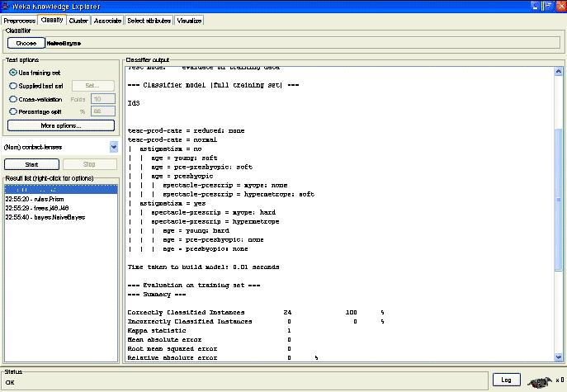This screenshot has width=567, height=392.
Task: Click the NaiveBayes classifier name field
Action: 303,43
